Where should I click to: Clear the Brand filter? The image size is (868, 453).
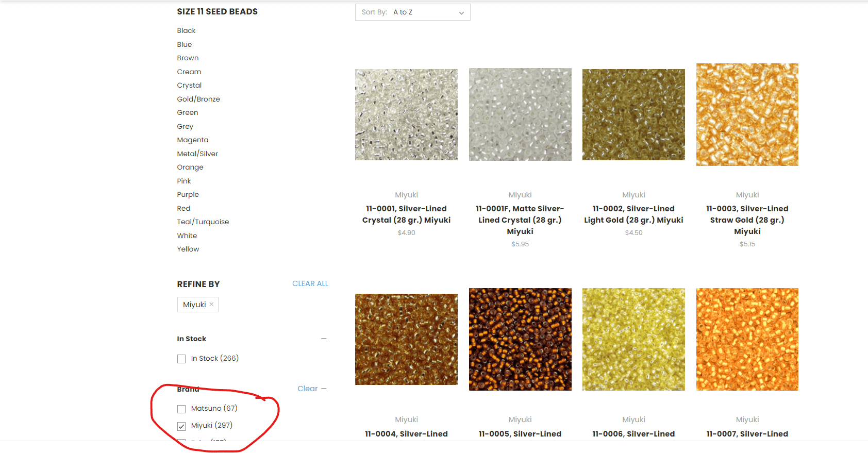pyautogui.click(x=307, y=389)
